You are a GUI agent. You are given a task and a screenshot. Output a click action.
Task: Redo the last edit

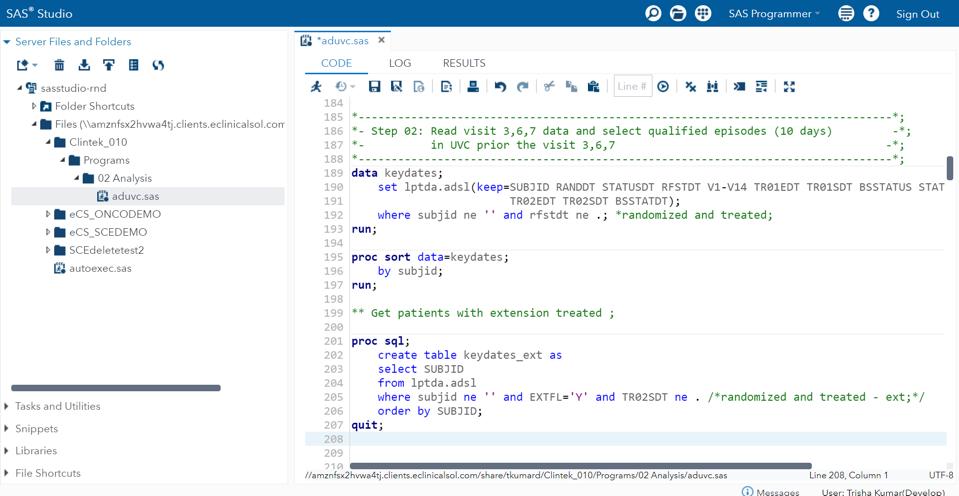tap(522, 86)
